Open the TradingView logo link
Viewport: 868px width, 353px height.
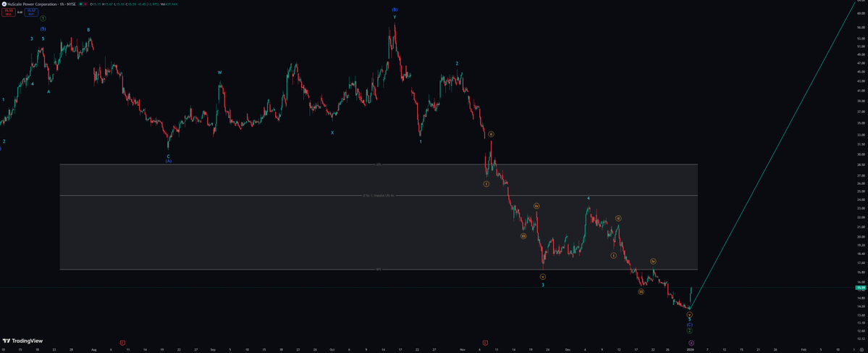22,341
